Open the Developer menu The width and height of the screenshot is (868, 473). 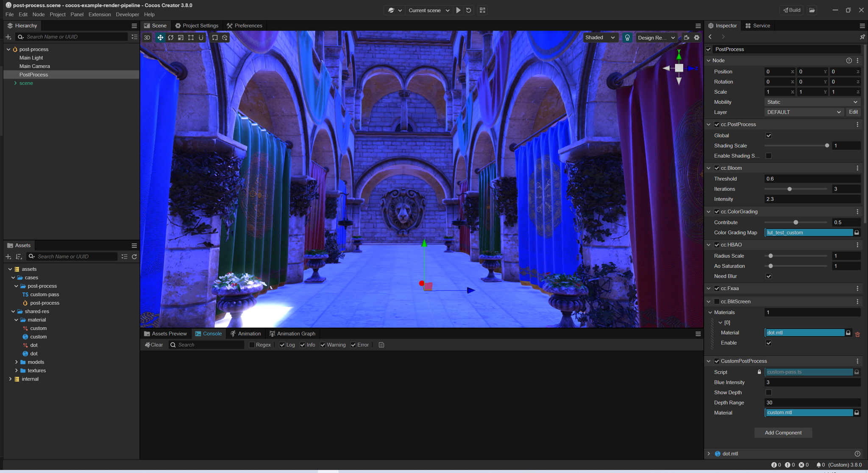(127, 14)
